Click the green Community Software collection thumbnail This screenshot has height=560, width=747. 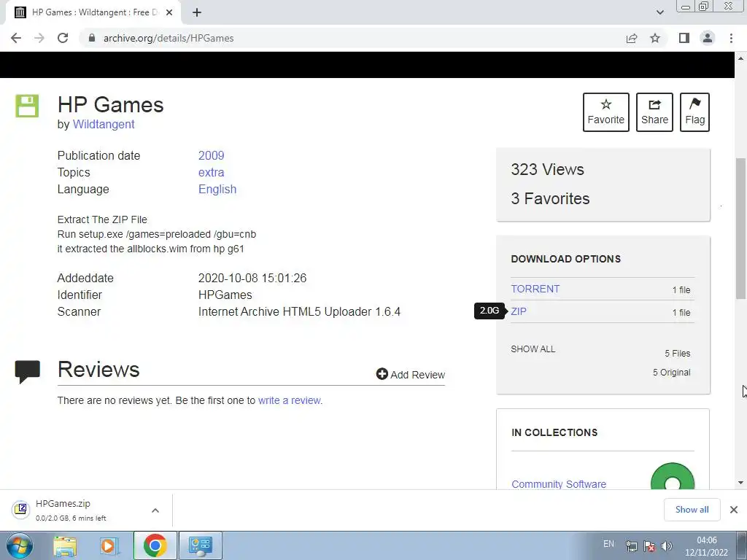click(x=672, y=476)
